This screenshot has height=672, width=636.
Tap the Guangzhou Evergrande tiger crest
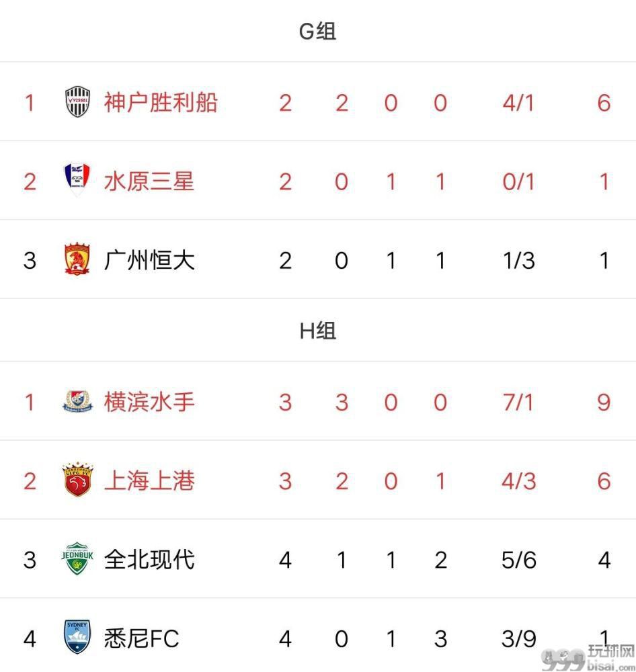click(x=77, y=259)
